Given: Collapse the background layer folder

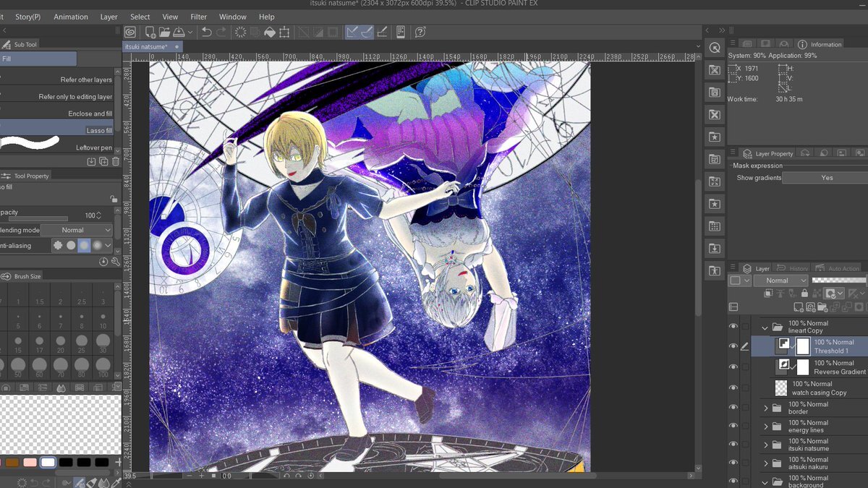Looking at the screenshot, I should (765, 481).
